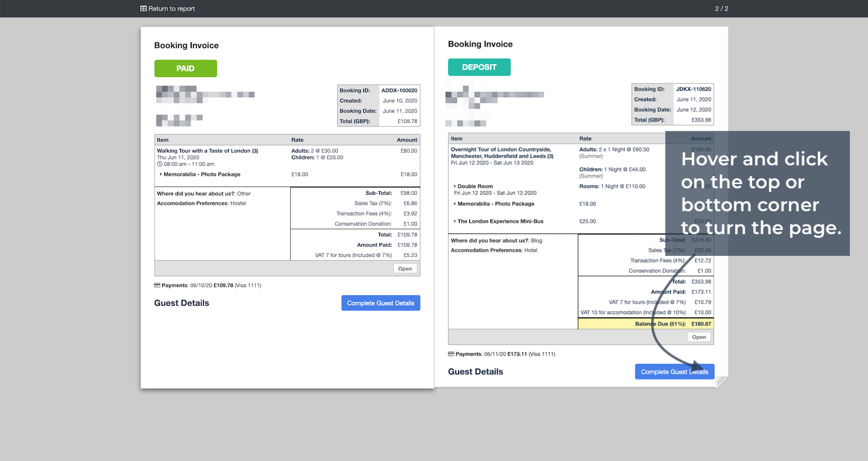Click Transaction Fees £3.92 value
This screenshot has width=868, height=461.
(x=410, y=214)
